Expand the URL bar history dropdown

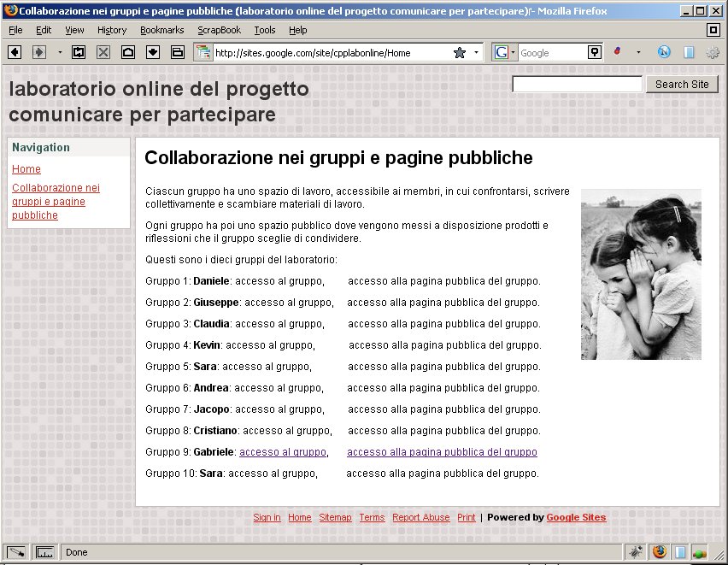tap(477, 53)
